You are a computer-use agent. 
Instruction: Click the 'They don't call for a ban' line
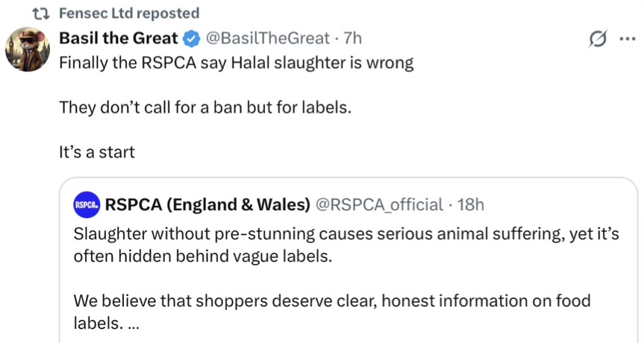205,107
